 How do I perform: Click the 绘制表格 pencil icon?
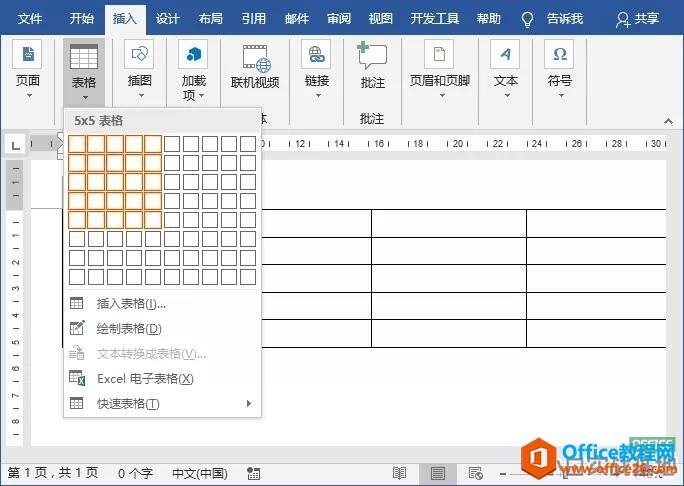tap(77, 328)
